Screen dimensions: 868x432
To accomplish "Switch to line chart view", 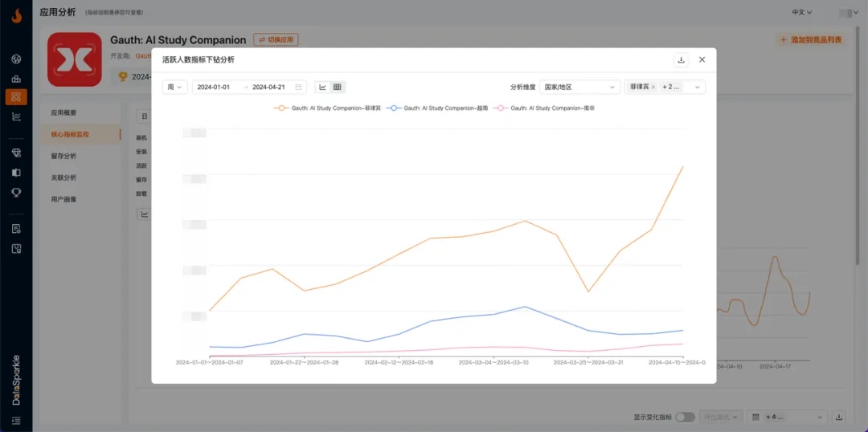I will pyautogui.click(x=322, y=87).
